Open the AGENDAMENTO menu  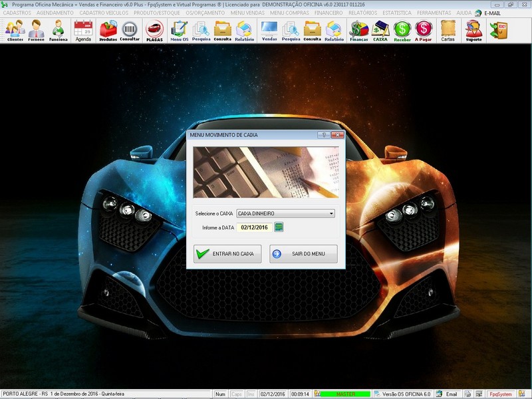(55, 13)
